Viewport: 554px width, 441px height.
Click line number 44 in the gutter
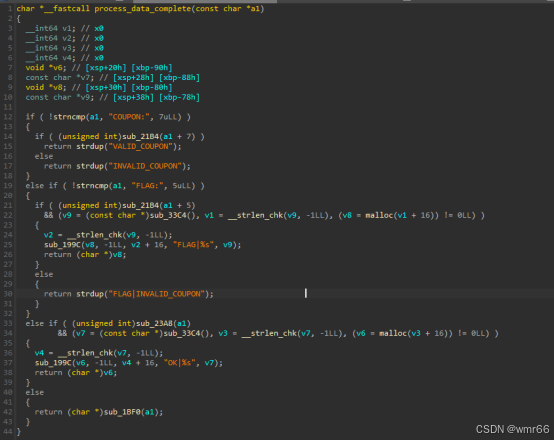pyautogui.click(x=8, y=432)
